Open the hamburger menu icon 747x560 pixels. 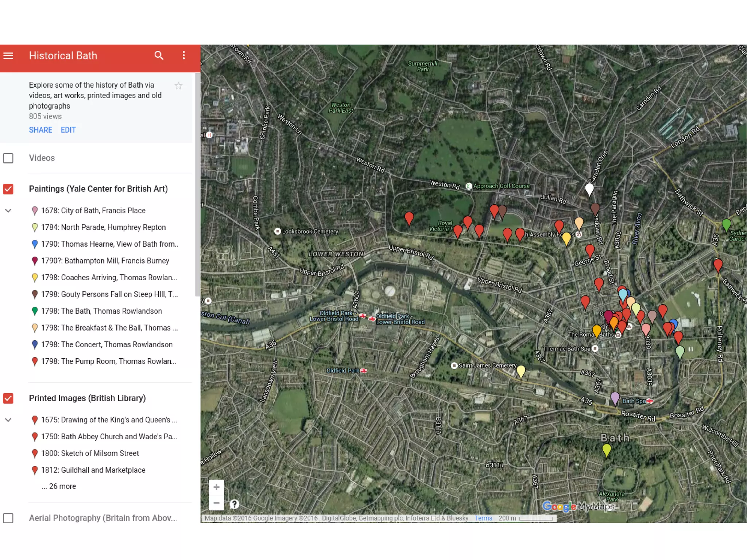8,55
